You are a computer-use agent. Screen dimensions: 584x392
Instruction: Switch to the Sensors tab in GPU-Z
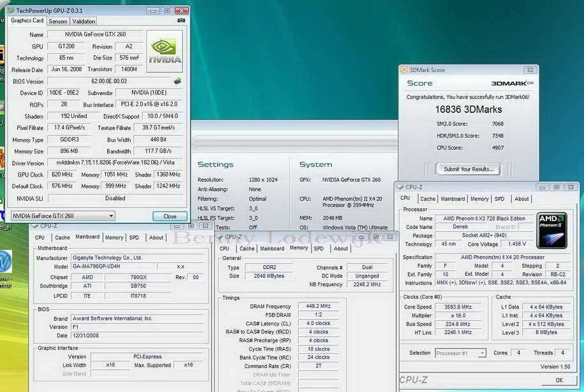[58, 21]
